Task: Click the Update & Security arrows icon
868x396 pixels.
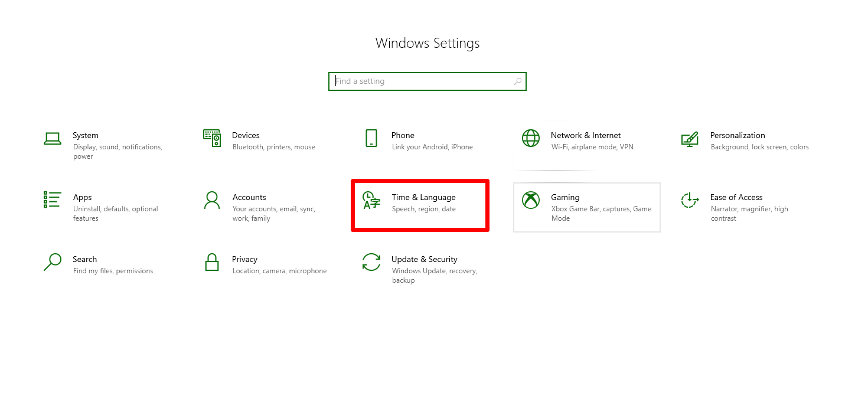Action: [371, 262]
